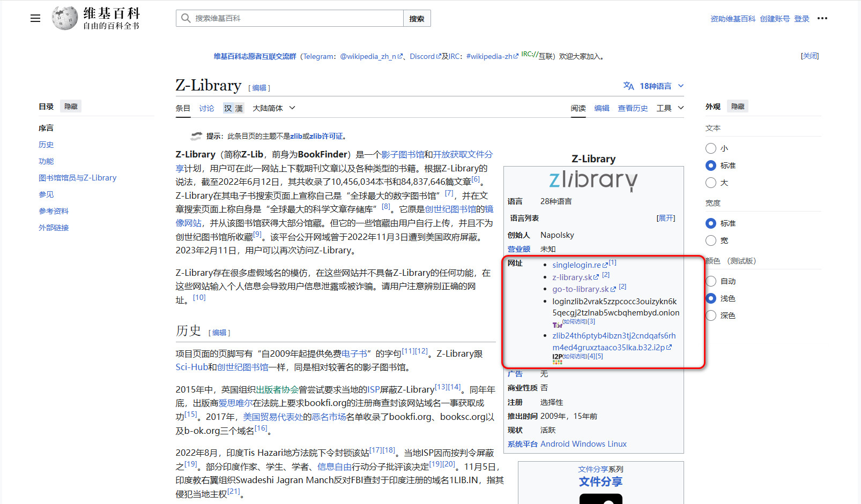
Task: Click the 汉 漢 variant toggle
Action: 233,108
